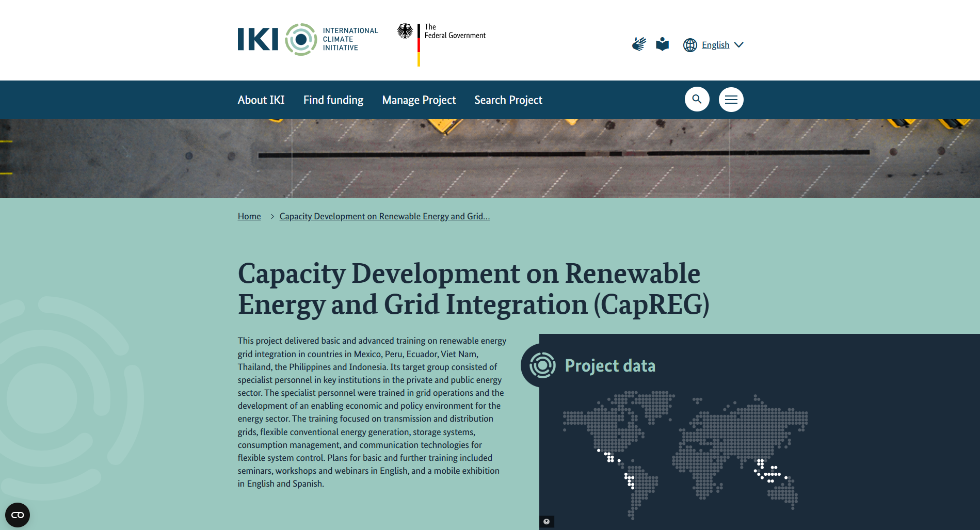Expand the About IKI navigation menu
The width and height of the screenshot is (980, 530).
(x=261, y=100)
